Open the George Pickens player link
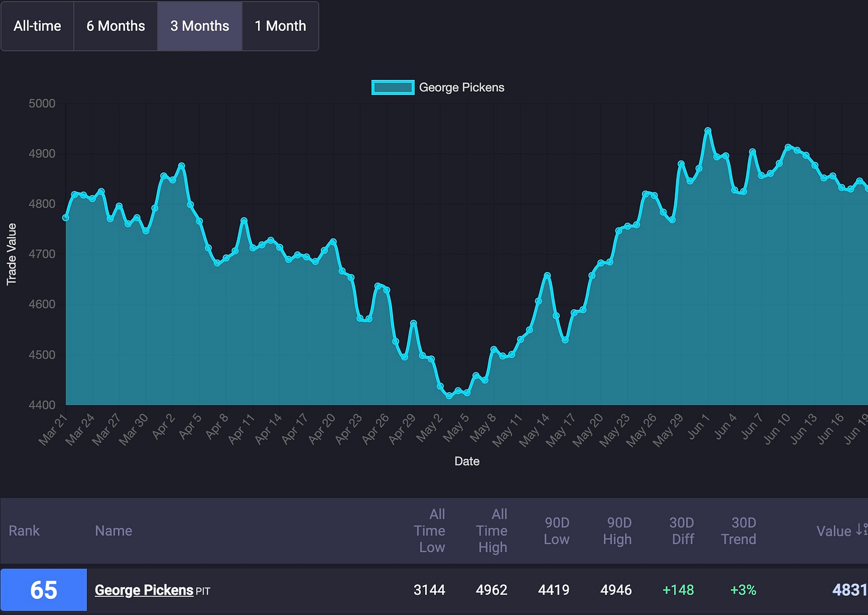 [x=144, y=590]
